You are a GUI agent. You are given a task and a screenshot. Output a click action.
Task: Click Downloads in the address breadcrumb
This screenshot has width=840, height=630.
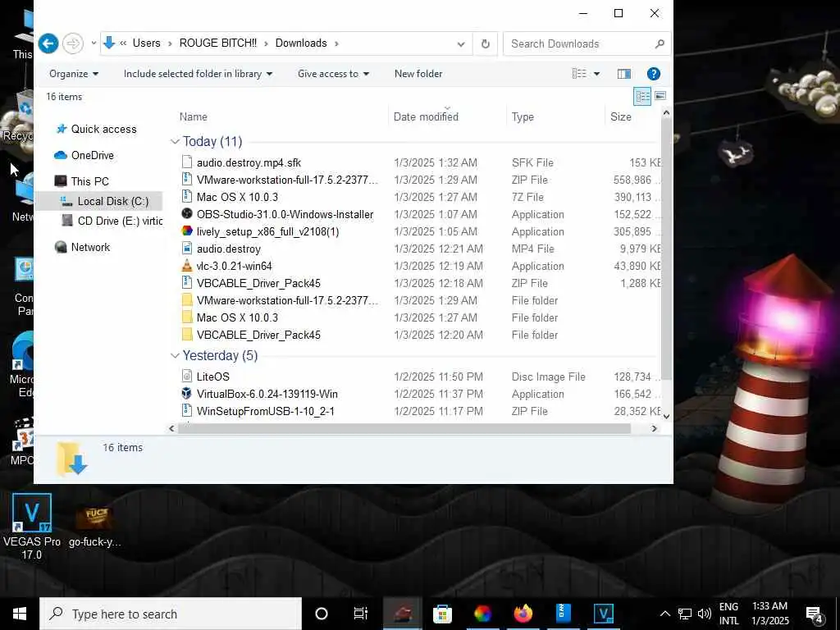(301, 43)
